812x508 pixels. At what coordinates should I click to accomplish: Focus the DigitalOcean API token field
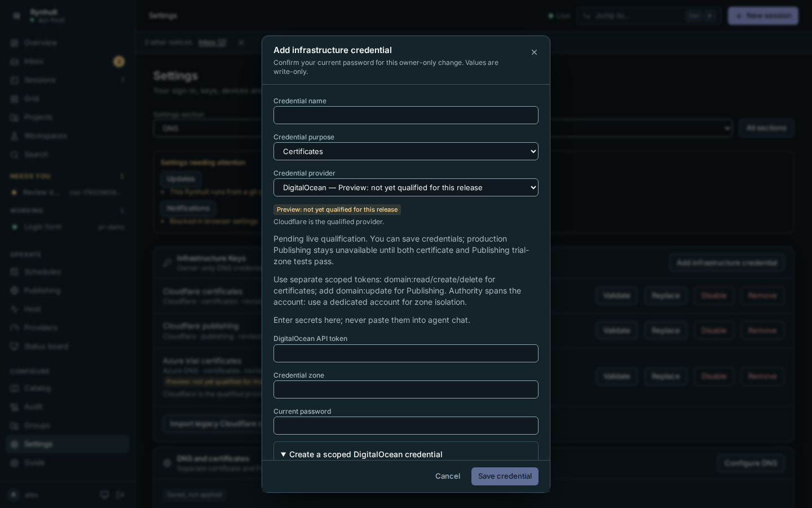(x=406, y=353)
